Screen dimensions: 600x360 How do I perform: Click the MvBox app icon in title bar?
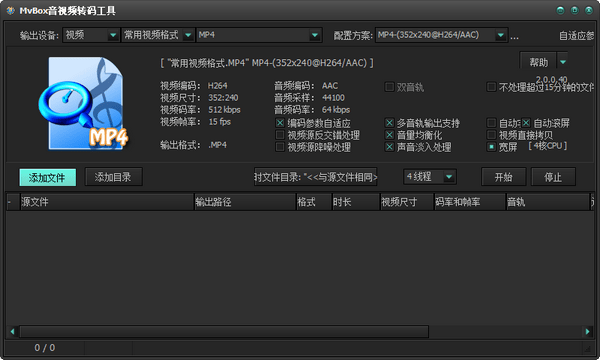click(x=10, y=10)
